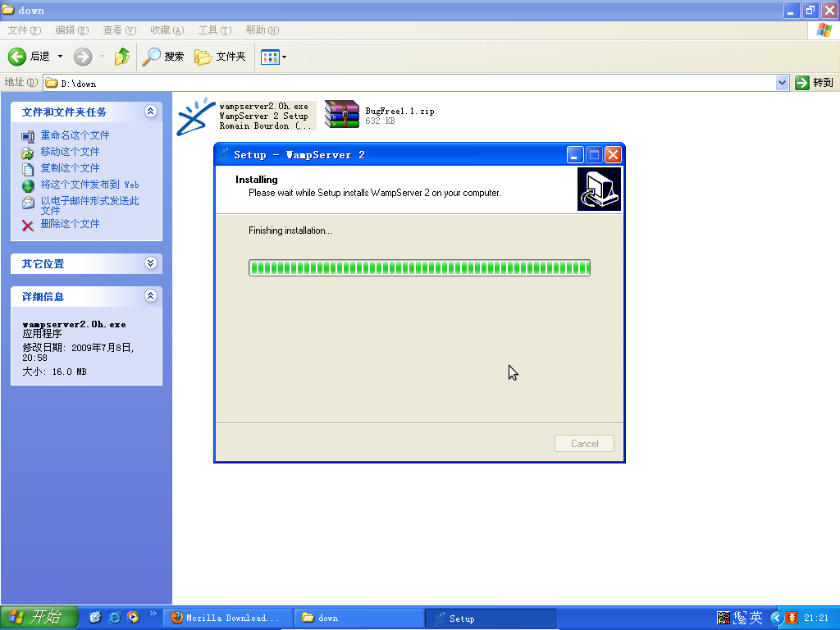
Task: Open the 开始 Start menu
Action: click(39, 617)
